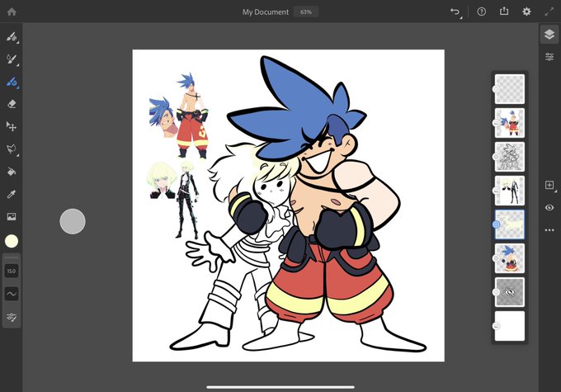
Task: Select the highlighted yellow fill layer thumbnail
Action: [510, 224]
